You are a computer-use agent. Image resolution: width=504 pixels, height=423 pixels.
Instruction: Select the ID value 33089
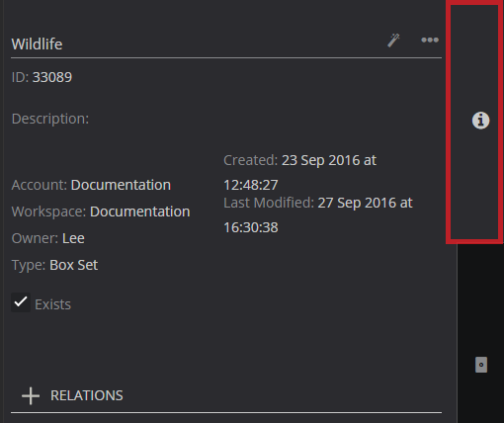[52, 77]
